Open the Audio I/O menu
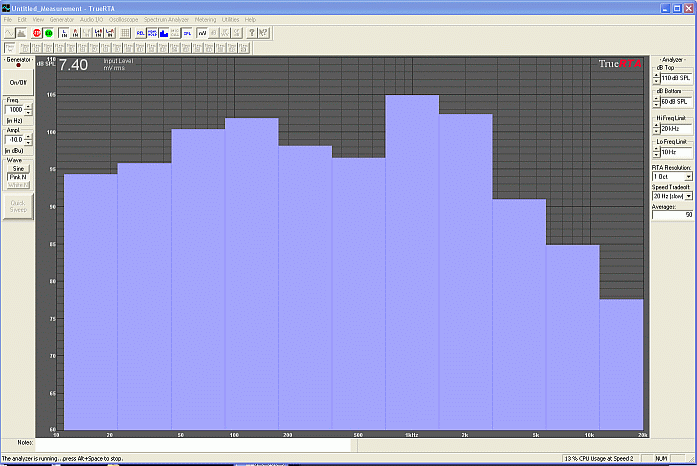This screenshot has width=697, height=466. click(x=89, y=19)
